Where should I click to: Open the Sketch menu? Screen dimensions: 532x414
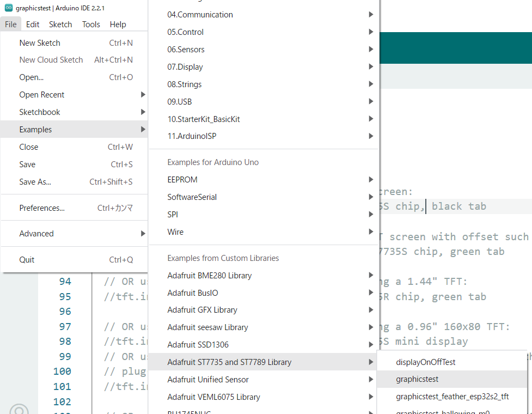(60, 25)
